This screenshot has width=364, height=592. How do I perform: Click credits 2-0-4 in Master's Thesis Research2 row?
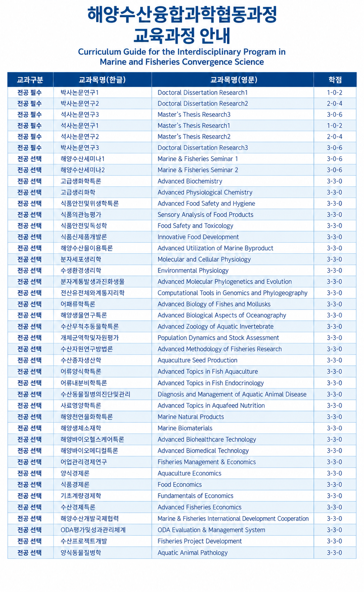(x=335, y=137)
